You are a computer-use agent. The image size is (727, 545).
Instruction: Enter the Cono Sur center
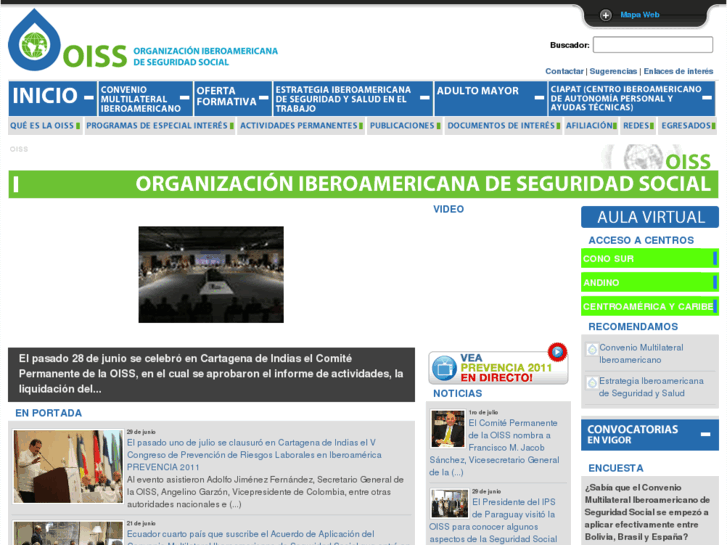[x=650, y=258]
